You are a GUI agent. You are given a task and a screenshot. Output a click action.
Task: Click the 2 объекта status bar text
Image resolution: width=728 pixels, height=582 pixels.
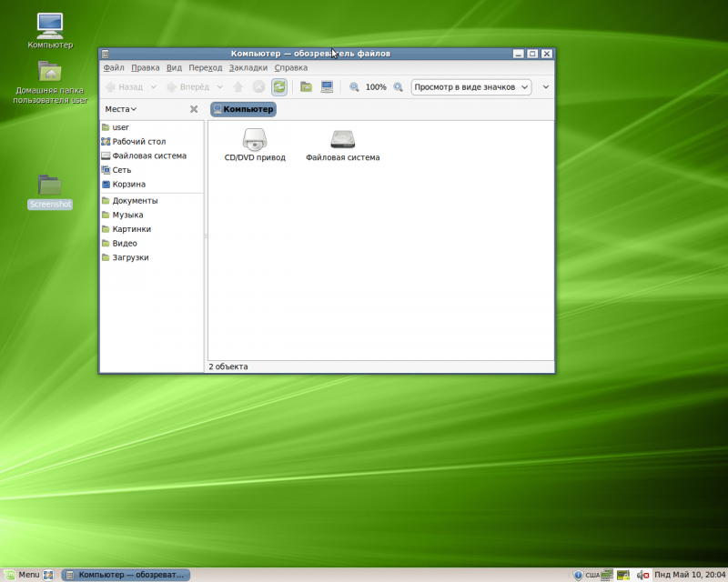click(x=228, y=366)
